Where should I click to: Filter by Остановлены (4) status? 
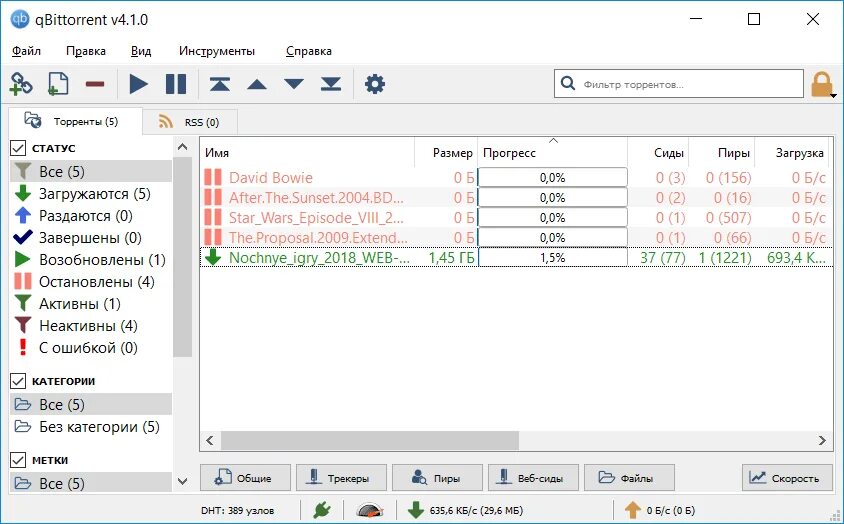(x=91, y=282)
